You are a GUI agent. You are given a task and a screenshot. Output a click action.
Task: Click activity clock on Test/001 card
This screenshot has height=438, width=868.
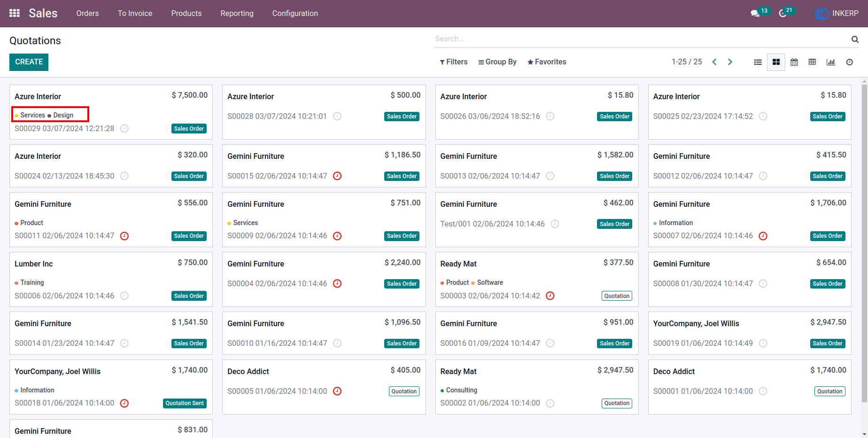click(x=555, y=224)
